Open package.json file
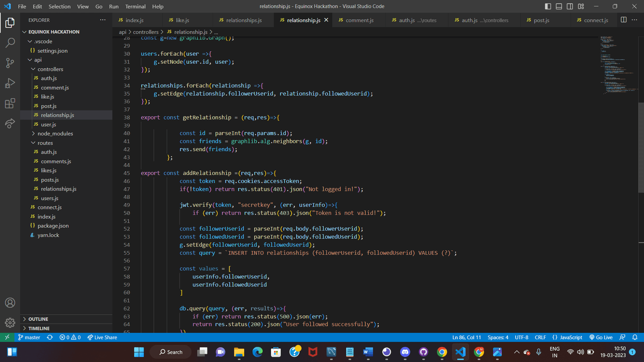This screenshot has width=644, height=362. [x=66, y=226]
